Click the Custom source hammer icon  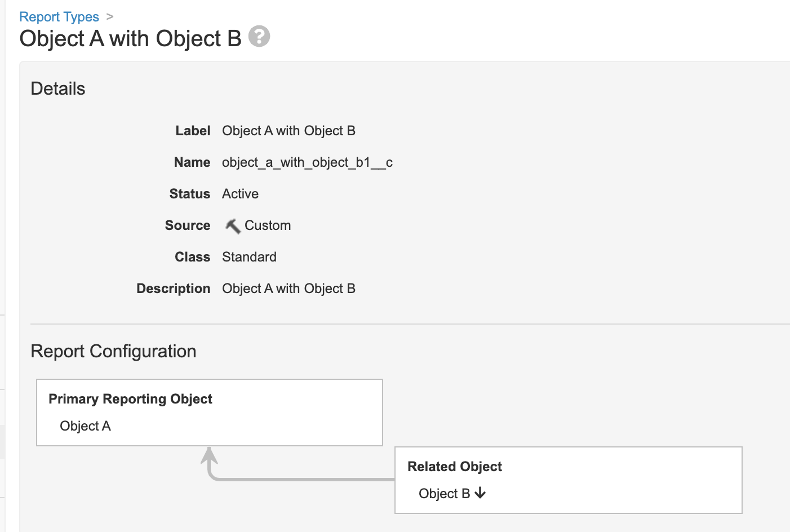tap(232, 226)
